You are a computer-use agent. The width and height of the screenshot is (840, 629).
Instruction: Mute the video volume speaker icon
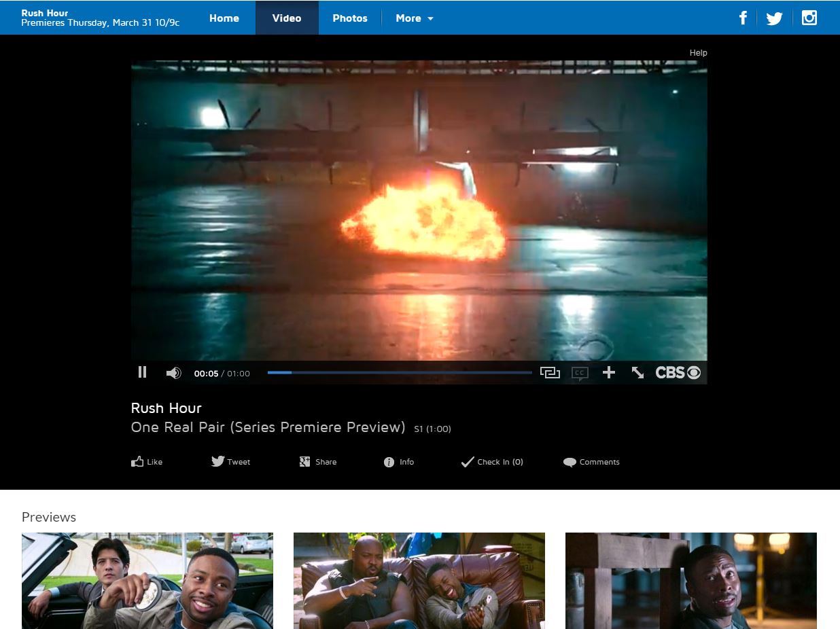(173, 373)
